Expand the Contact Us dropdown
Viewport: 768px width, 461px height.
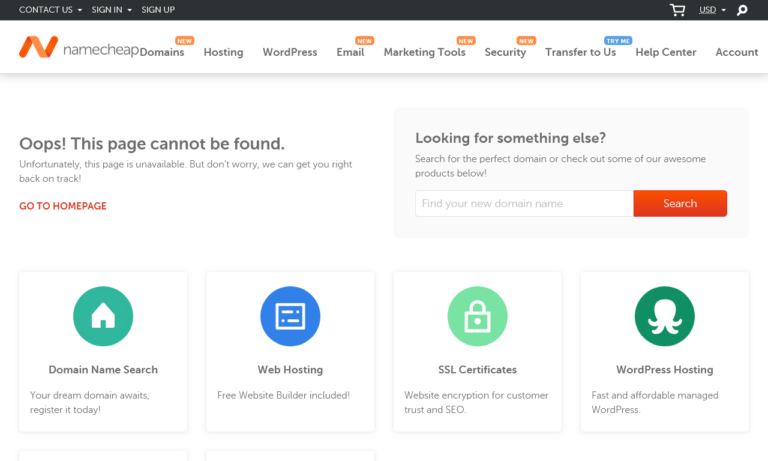[50, 10]
